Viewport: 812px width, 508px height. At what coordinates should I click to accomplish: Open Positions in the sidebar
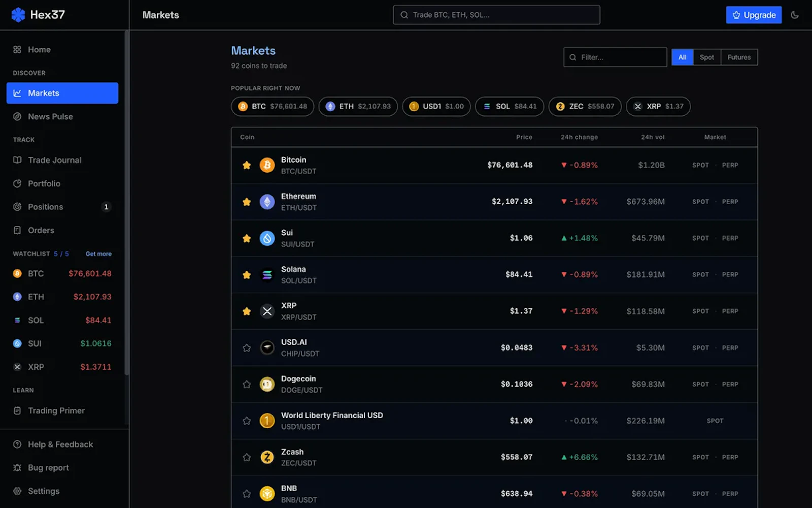click(x=62, y=207)
